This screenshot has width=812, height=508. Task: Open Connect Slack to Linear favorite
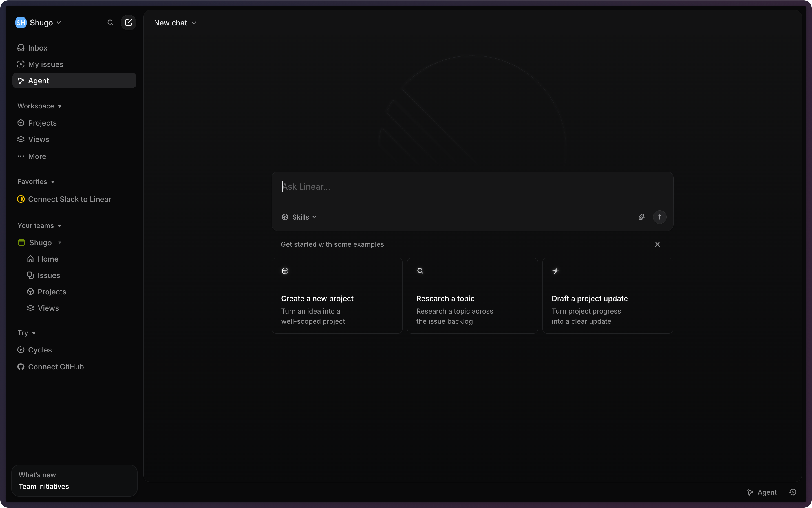(74, 199)
